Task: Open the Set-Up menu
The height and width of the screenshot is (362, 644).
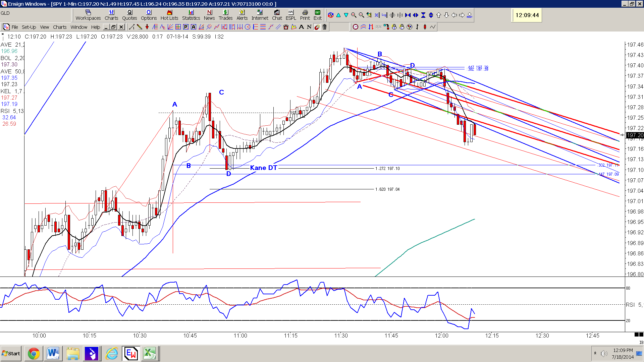Action: [x=29, y=27]
